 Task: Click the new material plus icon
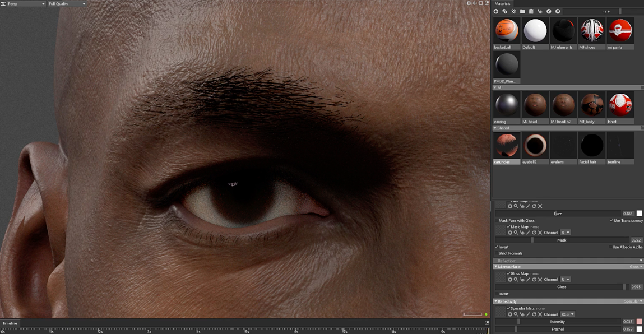tap(496, 11)
